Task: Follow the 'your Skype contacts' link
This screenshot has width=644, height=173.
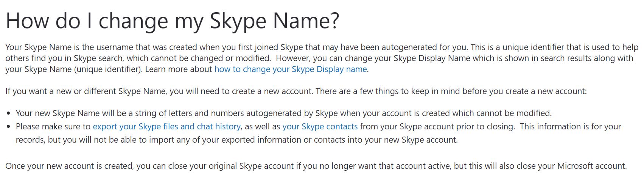Action: coord(320,127)
